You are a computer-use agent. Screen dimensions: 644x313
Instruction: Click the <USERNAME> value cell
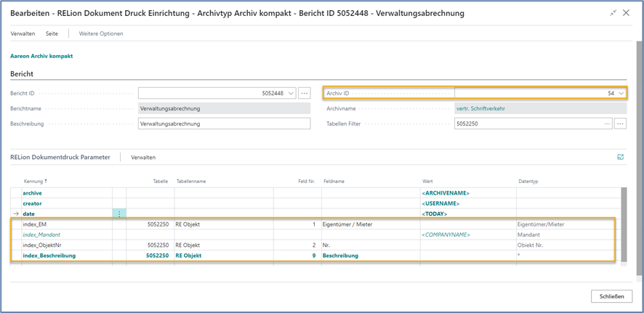click(468, 203)
